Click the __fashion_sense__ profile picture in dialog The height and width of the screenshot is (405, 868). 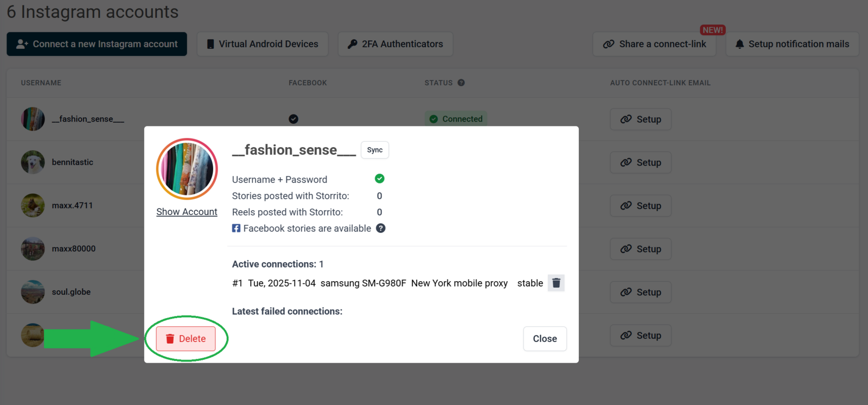(x=187, y=169)
